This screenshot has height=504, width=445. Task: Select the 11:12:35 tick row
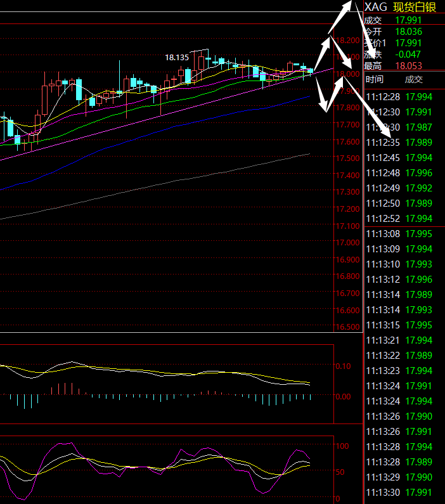pos(399,143)
